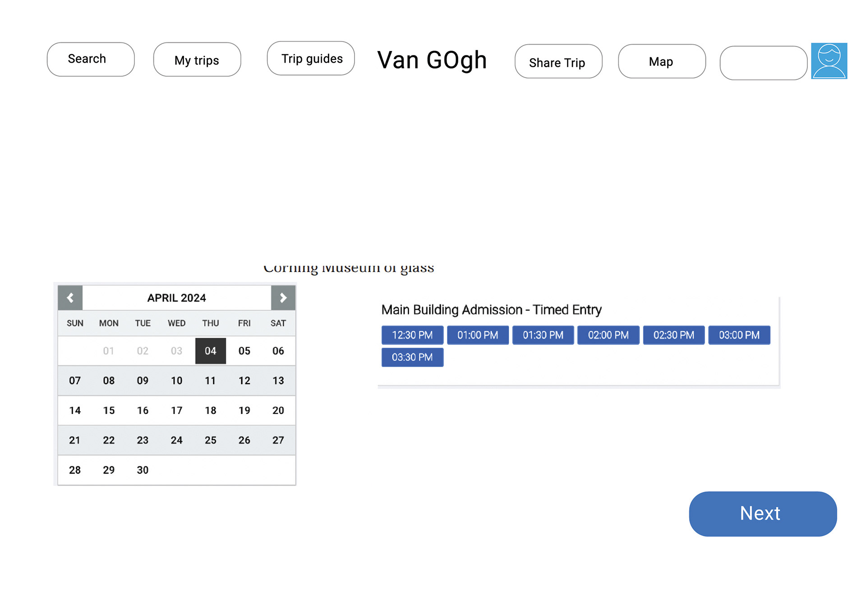866x616 pixels.
Task: Select date 30 in the calendar
Action: tap(143, 470)
